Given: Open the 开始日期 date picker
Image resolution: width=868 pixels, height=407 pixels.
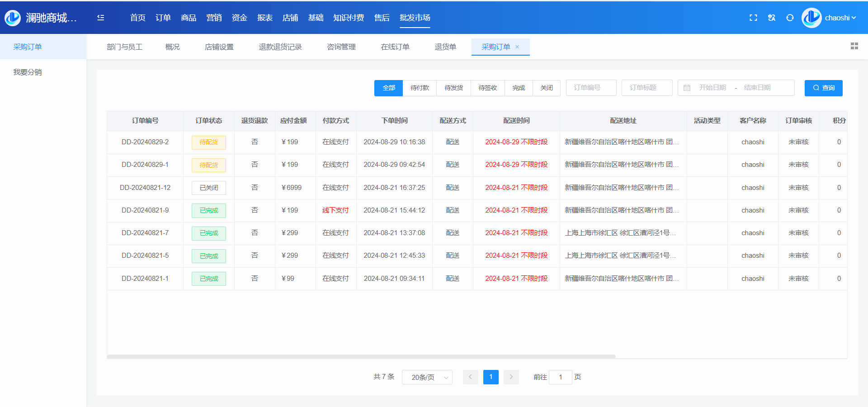Looking at the screenshot, I should 712,88.
